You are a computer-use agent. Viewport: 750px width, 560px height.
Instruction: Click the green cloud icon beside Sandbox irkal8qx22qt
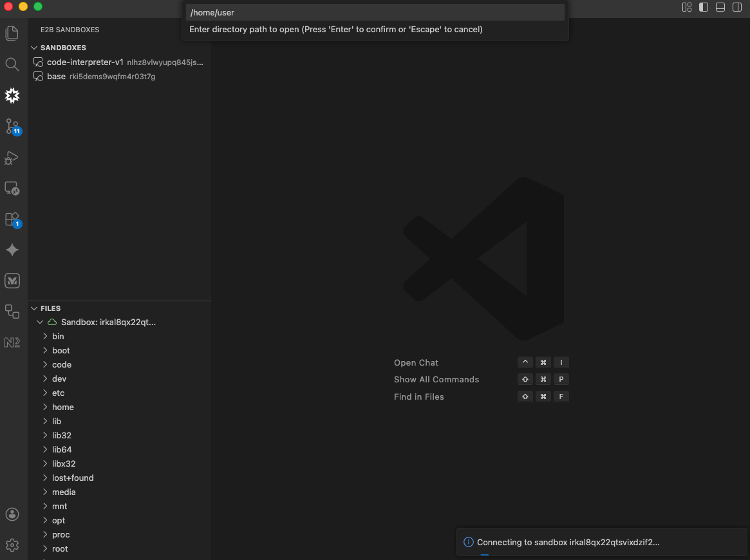52,322
